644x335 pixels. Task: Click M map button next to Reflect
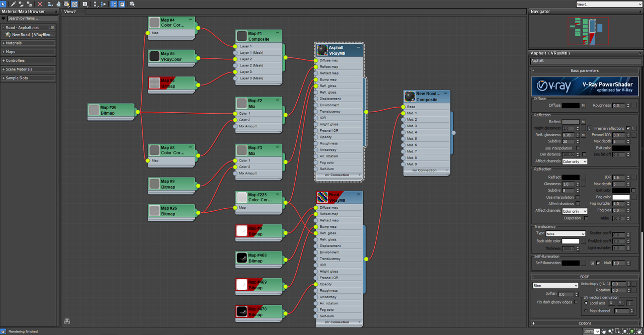tap(583, 122)
